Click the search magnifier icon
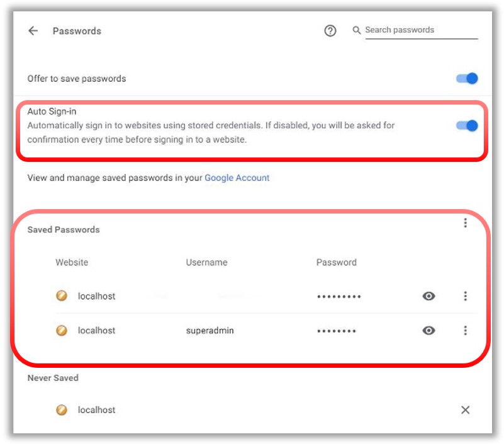This screenshot has width=504, height=444. [x=357, y=30]
